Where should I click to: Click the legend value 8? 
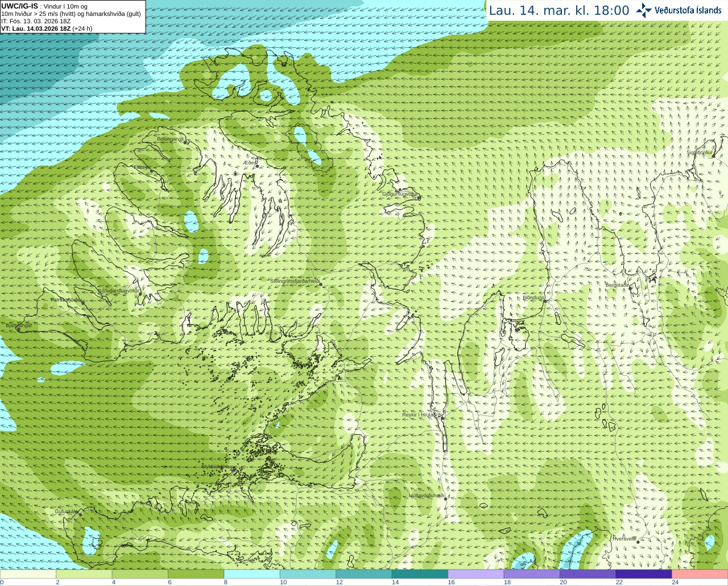(226, 583)
